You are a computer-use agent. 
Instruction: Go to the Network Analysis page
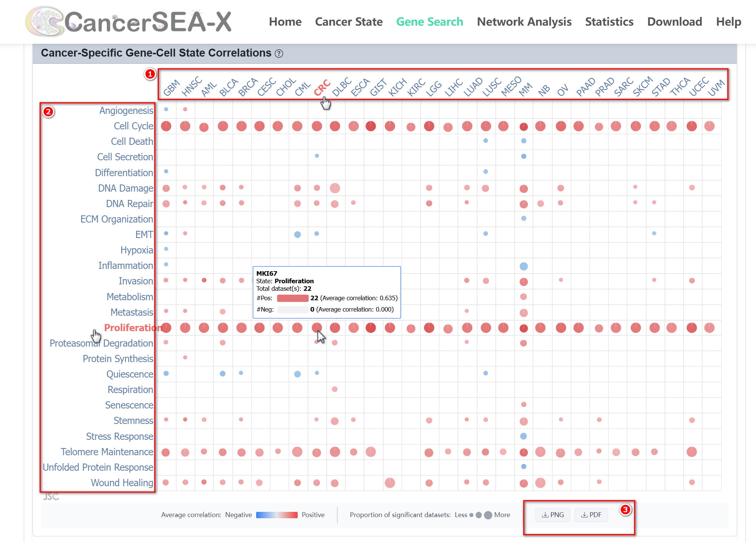pyautogui.click(x=524, y=21)
